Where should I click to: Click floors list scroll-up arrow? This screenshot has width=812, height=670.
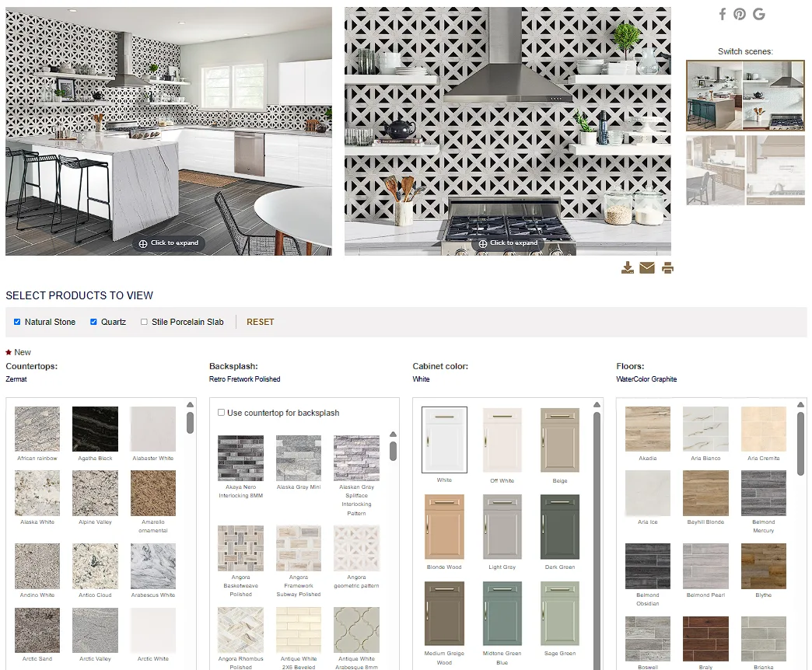click(800, 405)
